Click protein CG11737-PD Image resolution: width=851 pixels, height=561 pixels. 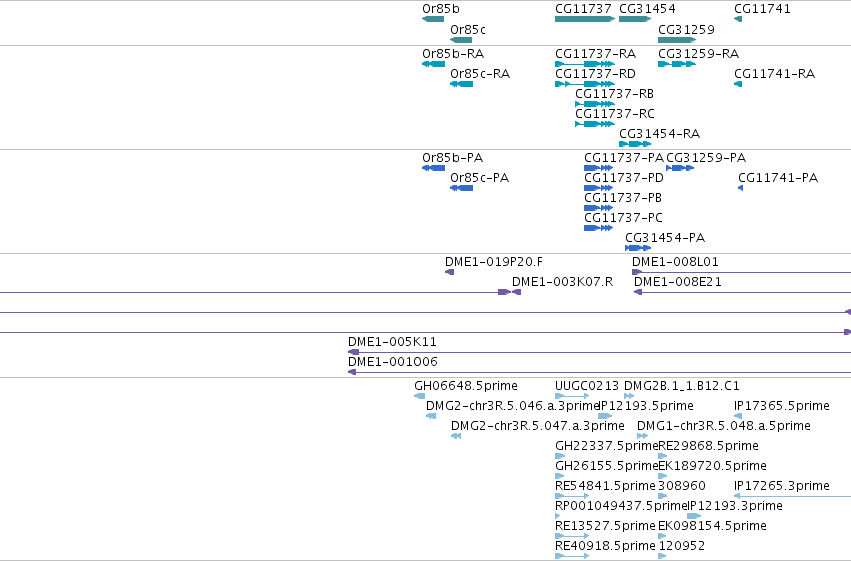coord(599,188)
